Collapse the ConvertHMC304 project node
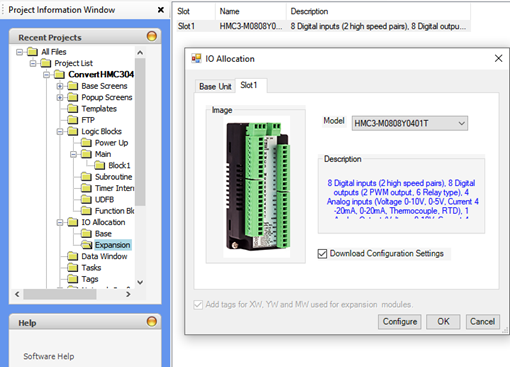The height and width of the screenshot is (367, 510). [x=46, y=75]
